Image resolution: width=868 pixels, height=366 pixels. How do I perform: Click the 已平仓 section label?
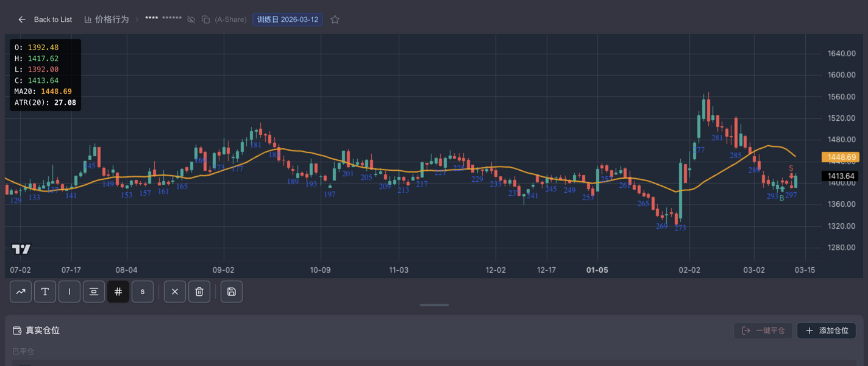23,351
